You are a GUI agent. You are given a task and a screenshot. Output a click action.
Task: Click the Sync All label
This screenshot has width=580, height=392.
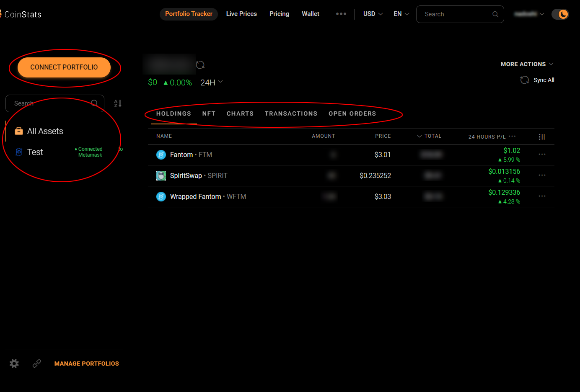[x=544, y=80]
